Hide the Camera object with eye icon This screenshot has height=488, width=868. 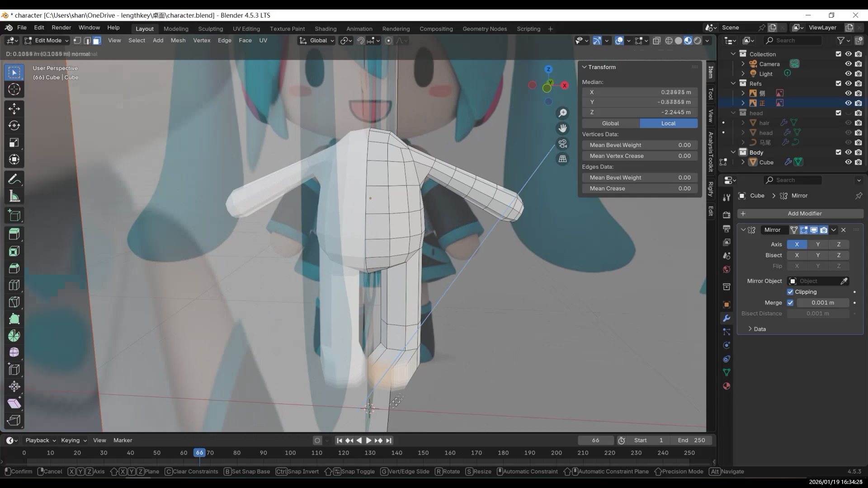(848, 64)
